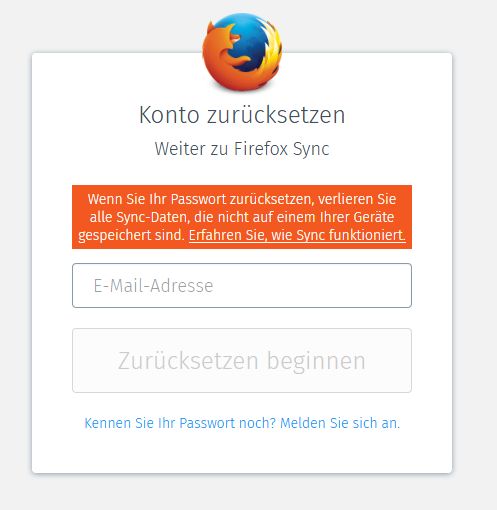Click the Zurücksetzen beginnen button

coord(242,360)
